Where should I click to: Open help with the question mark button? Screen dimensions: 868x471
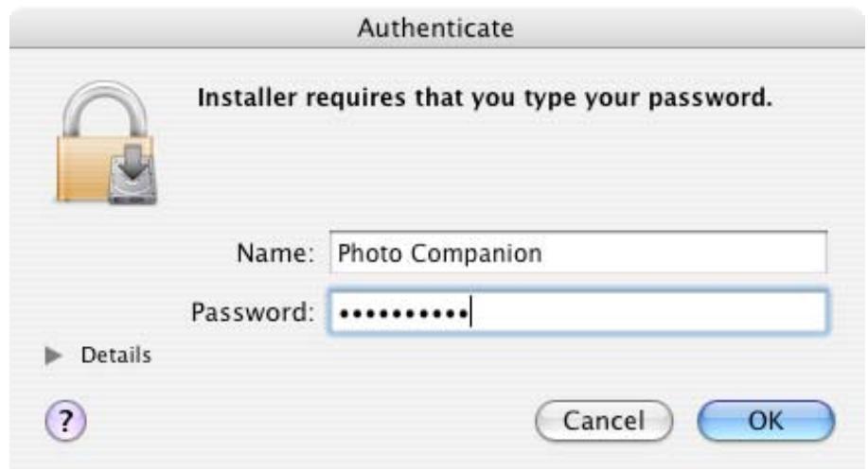[65, 421]
